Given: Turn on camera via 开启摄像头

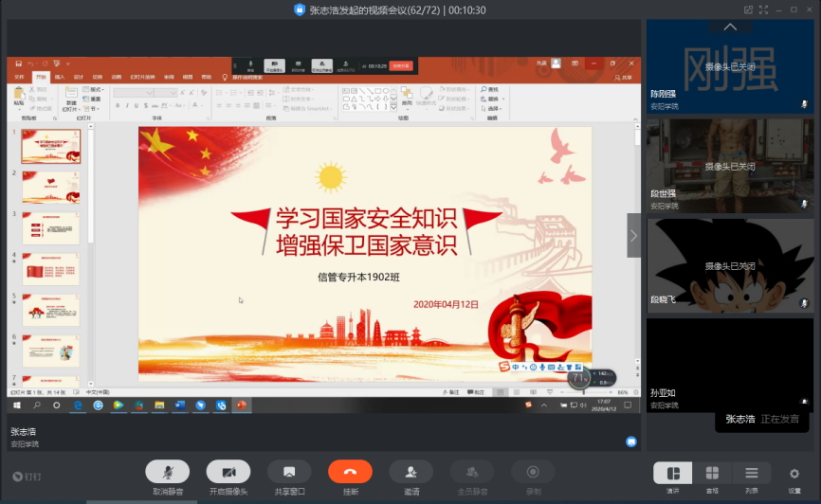Looking at the screenshot, I should click(x=228, y=472).
